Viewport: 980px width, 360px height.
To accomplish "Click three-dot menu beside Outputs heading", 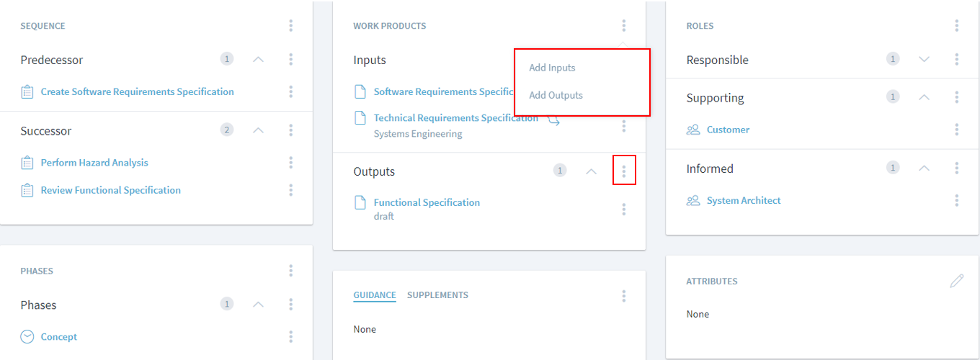I will [x=623, y=172].
